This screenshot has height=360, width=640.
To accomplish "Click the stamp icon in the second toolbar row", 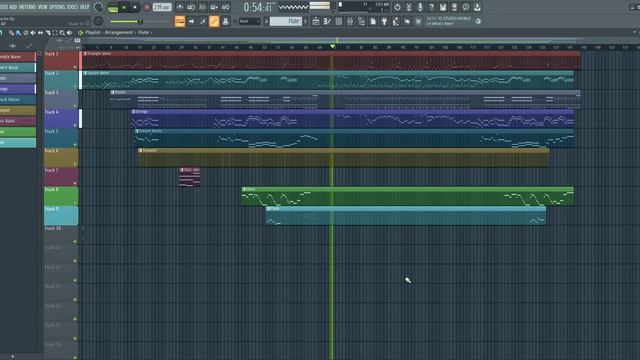I will [x=225, y=21].
